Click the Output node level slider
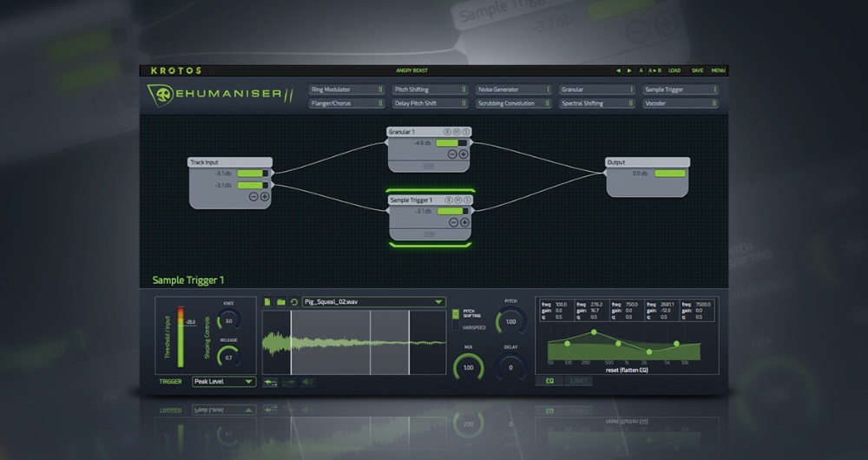The width and height of the screenshot is (868, 460). tap(669, 174)
